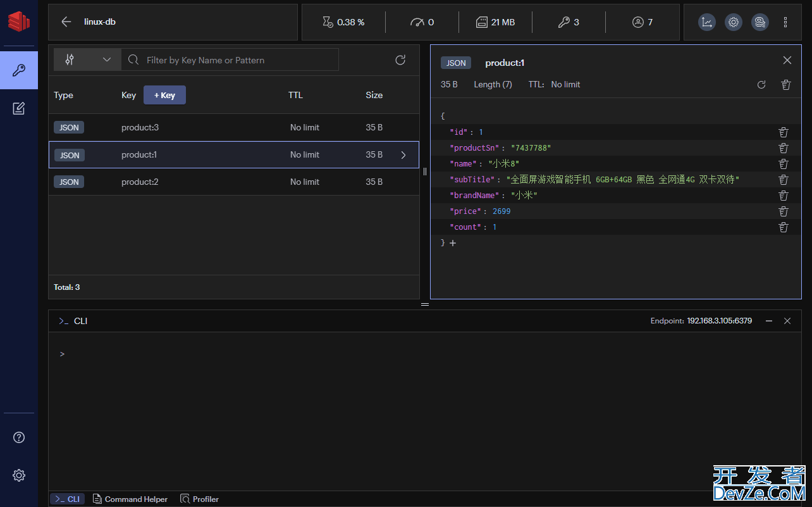This screenshot has width=812, height=507.
Task: Open the Help question mark icon
Action: tap(19, 437)
